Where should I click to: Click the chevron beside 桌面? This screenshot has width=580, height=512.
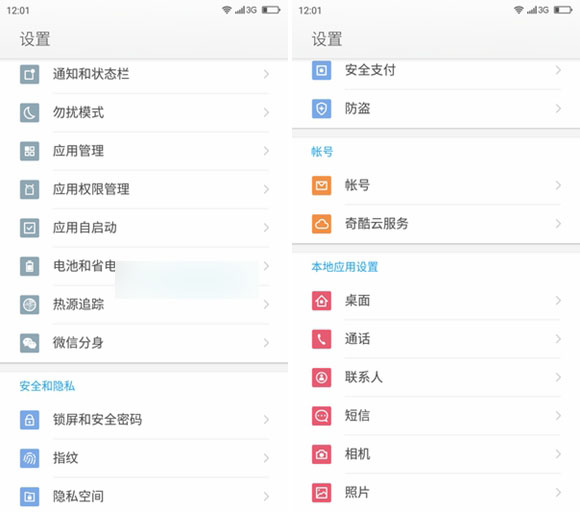pyautogui.click(x=558, y=300)
